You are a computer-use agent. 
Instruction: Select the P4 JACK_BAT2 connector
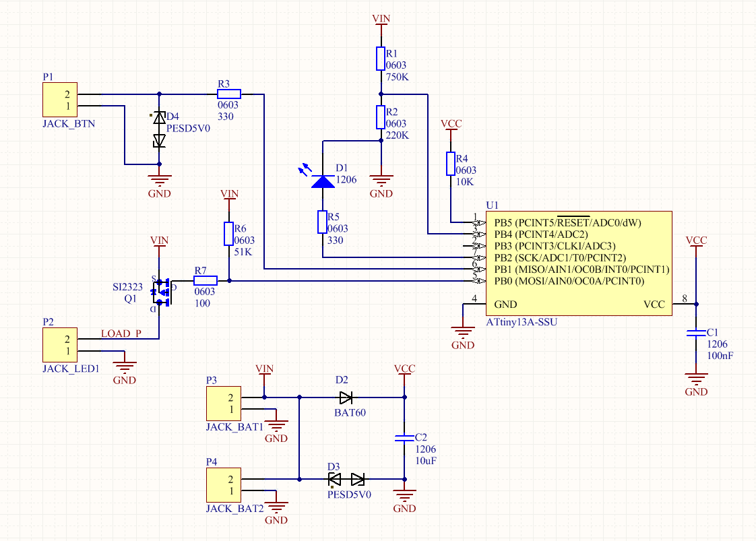pyautogui.click(x=224, y=486)
